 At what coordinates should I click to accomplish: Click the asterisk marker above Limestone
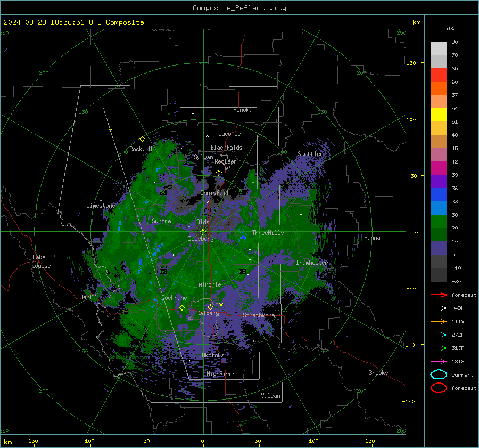tap(101, 201)
